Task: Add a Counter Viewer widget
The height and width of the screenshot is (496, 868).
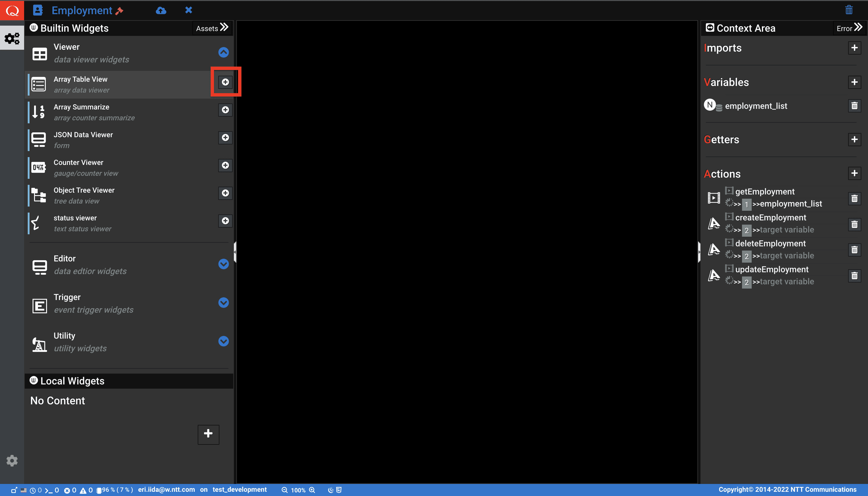Action: 225,165
